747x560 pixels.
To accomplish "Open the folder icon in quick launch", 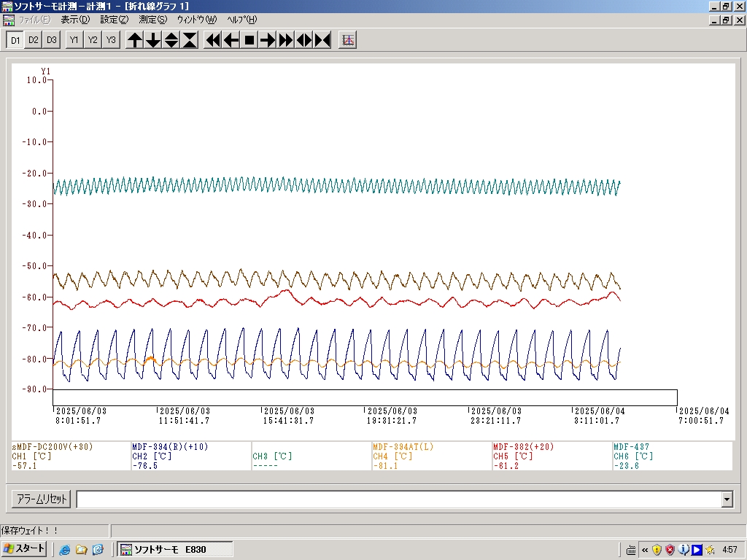I will point(82,550).
